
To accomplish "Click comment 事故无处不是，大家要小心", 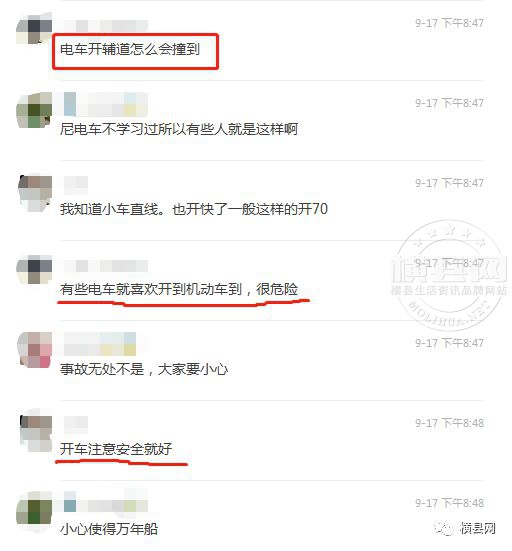I will [144, 369].
